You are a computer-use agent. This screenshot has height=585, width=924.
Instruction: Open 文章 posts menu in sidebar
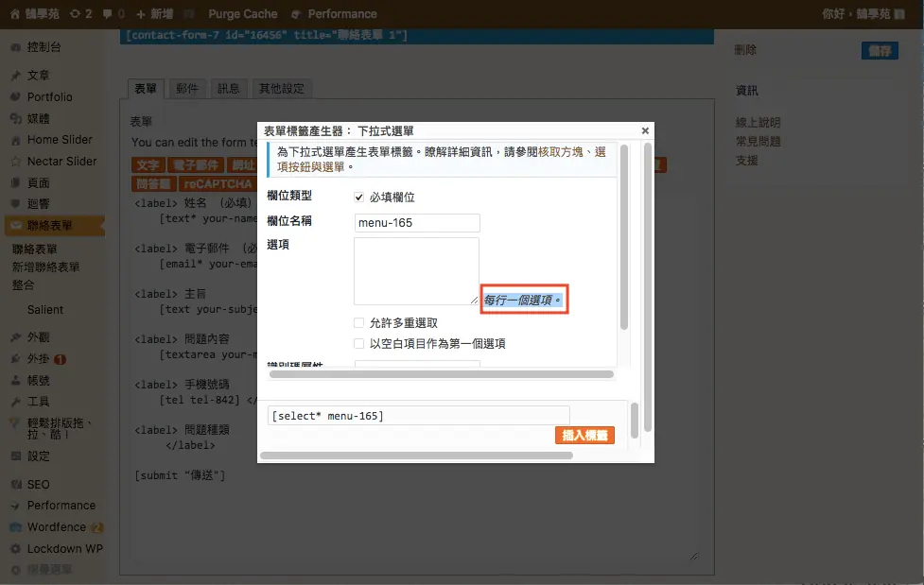(39, 76)
